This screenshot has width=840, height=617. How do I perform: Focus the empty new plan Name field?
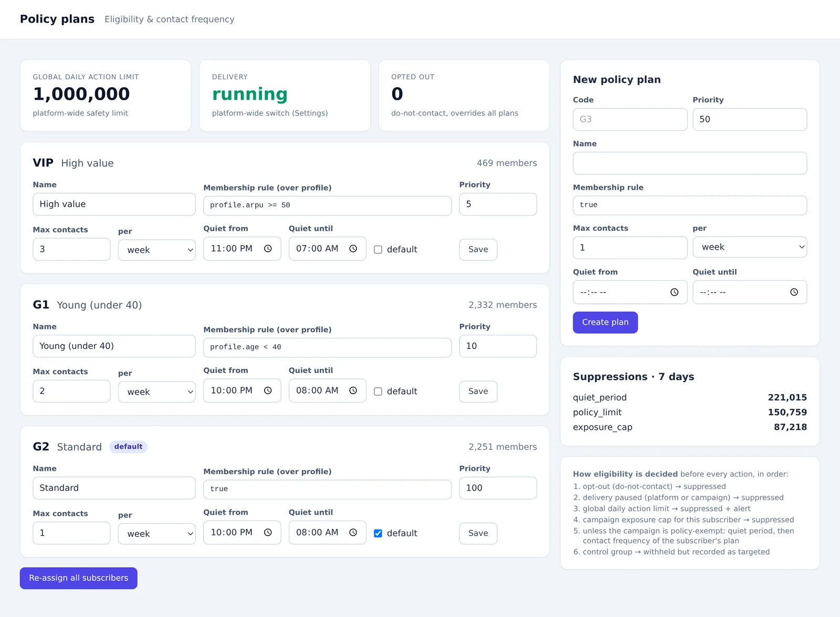pos(690,163)
